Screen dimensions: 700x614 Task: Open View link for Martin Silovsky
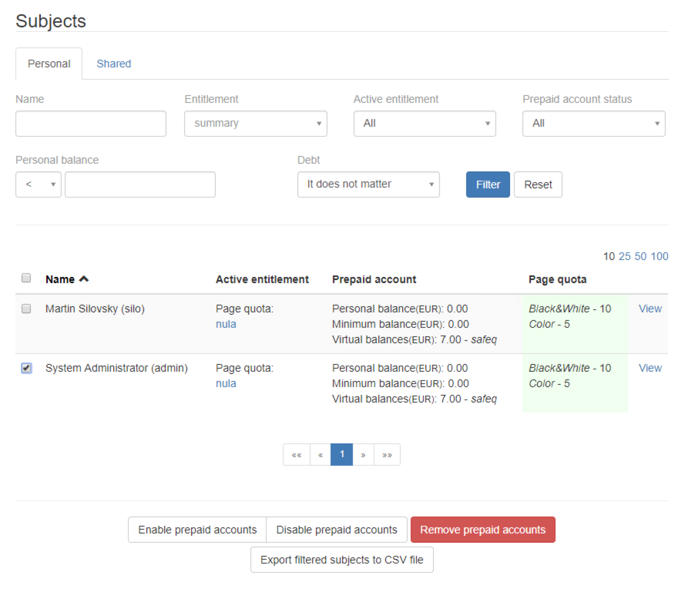650,309
